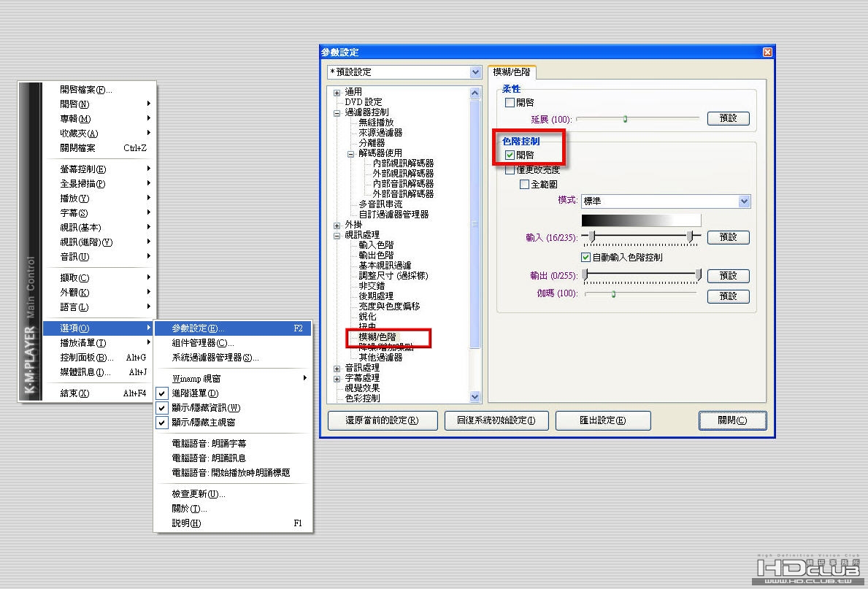This screenshot has width=868, height=589.
Task: Open the Winamp 視窗 submenu
Action: click(x=232, y=379)
